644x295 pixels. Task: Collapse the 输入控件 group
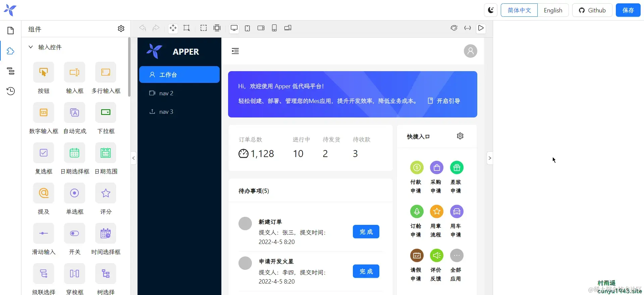tap(31, 47)
